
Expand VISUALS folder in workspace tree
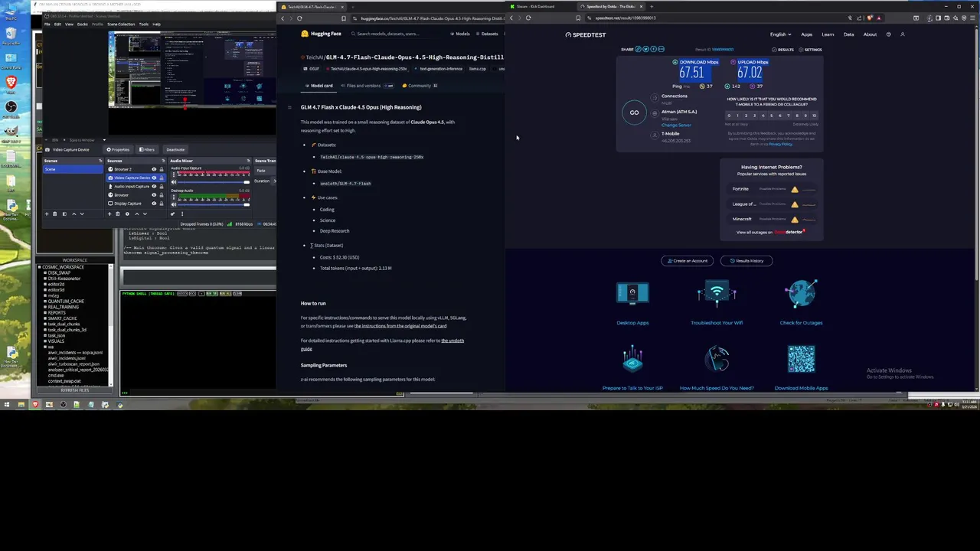45,341
